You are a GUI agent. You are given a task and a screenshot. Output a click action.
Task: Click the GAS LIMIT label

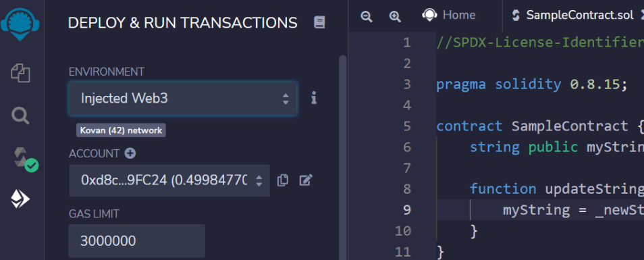(x=94, y=214)
